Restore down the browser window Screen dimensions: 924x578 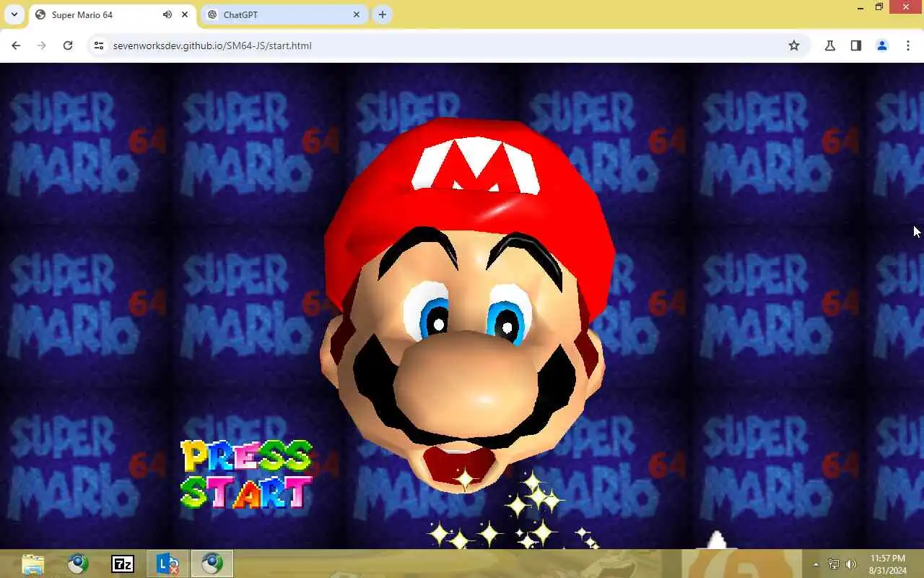pos(879,7)
